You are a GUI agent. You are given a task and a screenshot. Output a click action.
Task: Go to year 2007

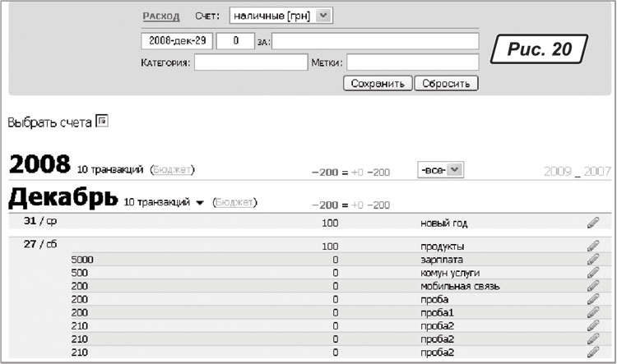(x=597, y=171)
